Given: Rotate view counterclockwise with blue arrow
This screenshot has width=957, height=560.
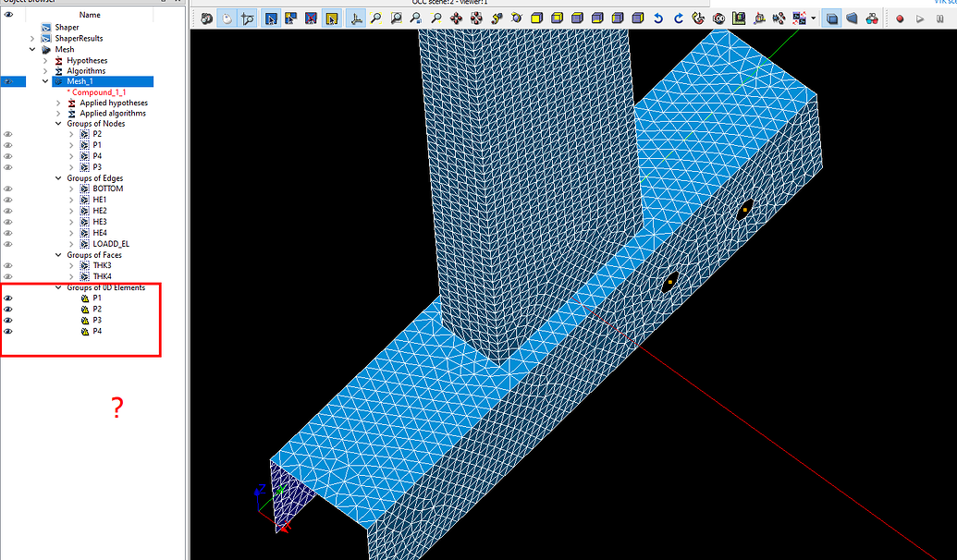Looking at the screenshot, I should pyautogui.click(x=658, y=18).
